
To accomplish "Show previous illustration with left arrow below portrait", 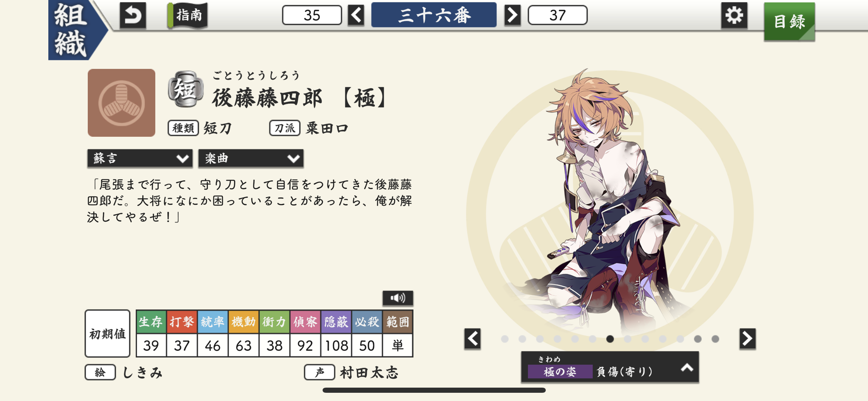I will [472, 339].
